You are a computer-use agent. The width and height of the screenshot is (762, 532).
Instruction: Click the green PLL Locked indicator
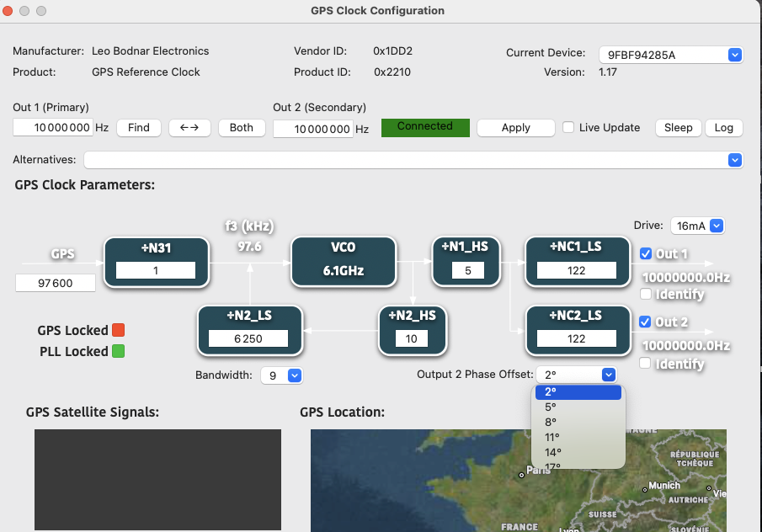pyautogui.click(x=119, y=351)
